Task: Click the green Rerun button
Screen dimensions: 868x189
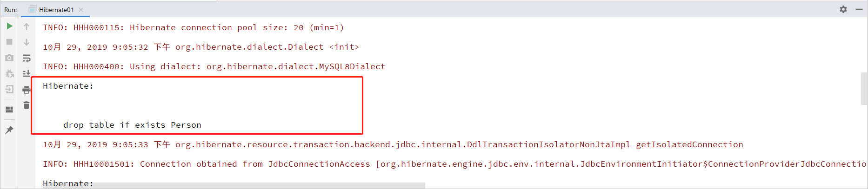Action: [x=9, y=26]
